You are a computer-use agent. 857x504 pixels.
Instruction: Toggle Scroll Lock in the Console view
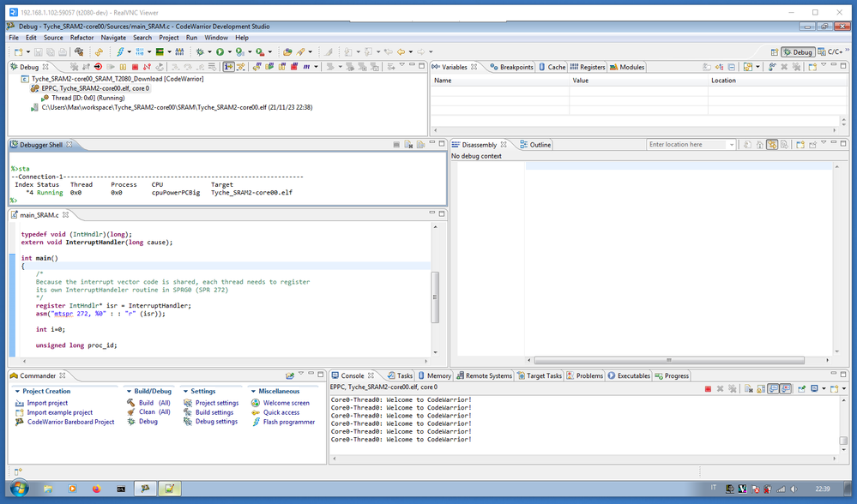[x=761, y=388]
